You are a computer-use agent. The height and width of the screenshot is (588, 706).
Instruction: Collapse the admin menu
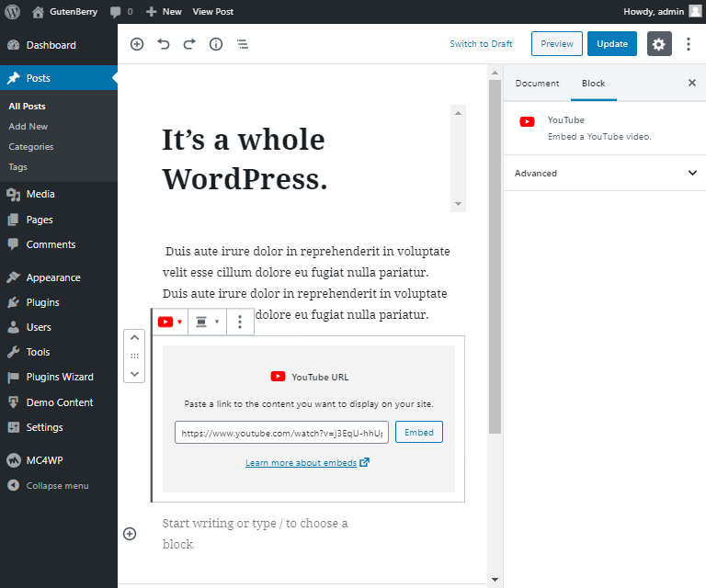coord(59,485)
